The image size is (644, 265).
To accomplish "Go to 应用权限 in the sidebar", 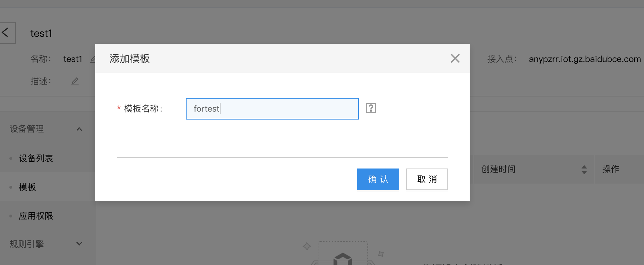I will tap(36, 216).
